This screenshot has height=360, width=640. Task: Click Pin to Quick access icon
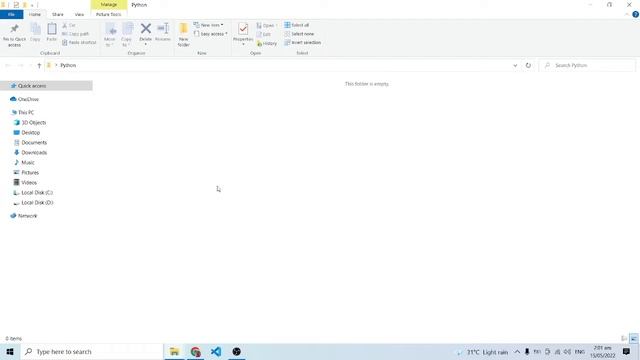pyautogui.click(x=14, y=29)
